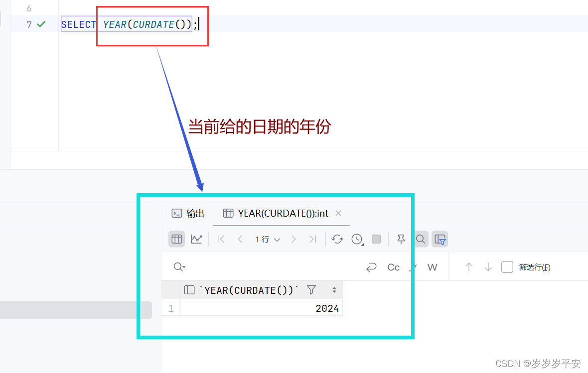Screen dimensions: 588x373
Task: Reload the query result data
Action: point(337,239)
